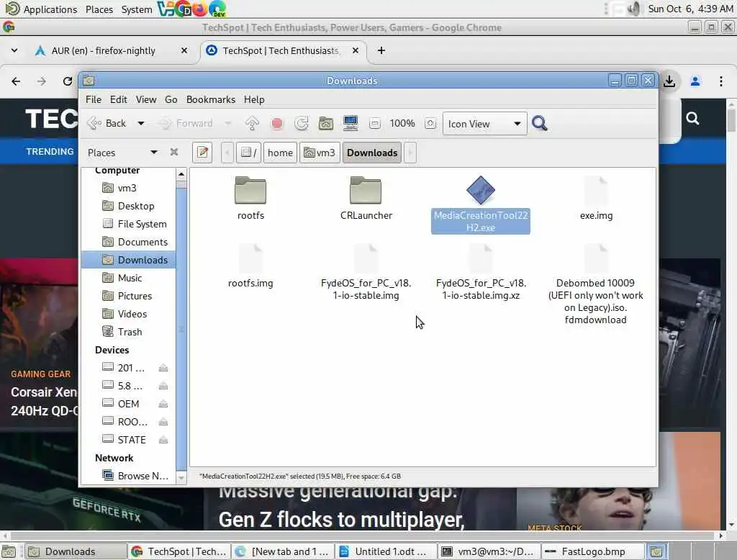
Task: Select FydeOS_for_PC_v18.1-io-stable.img file
Action: (366, 272)
